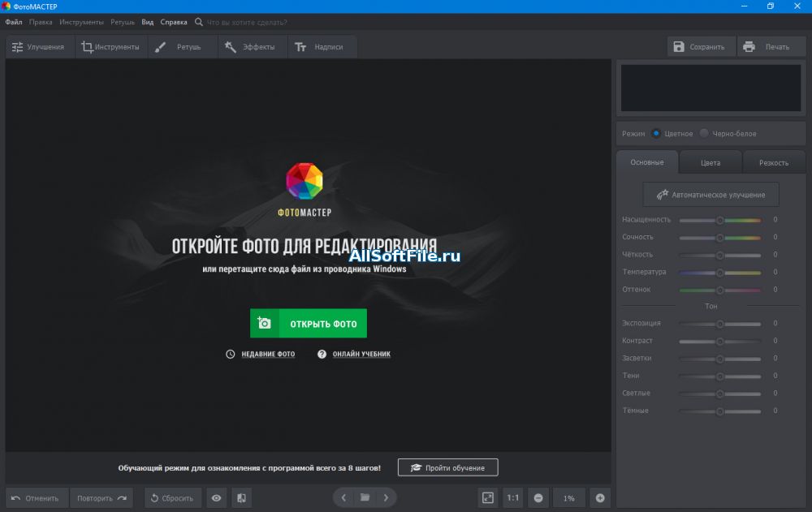
Task: Open the ОНЛАЙН УЧЕБНИК link
Action: 361,354
